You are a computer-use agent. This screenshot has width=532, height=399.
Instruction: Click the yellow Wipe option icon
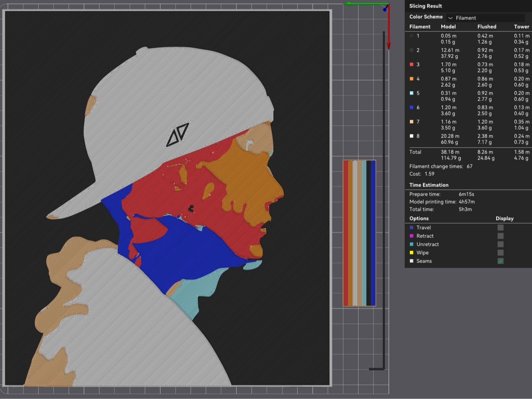pos(411,253)
